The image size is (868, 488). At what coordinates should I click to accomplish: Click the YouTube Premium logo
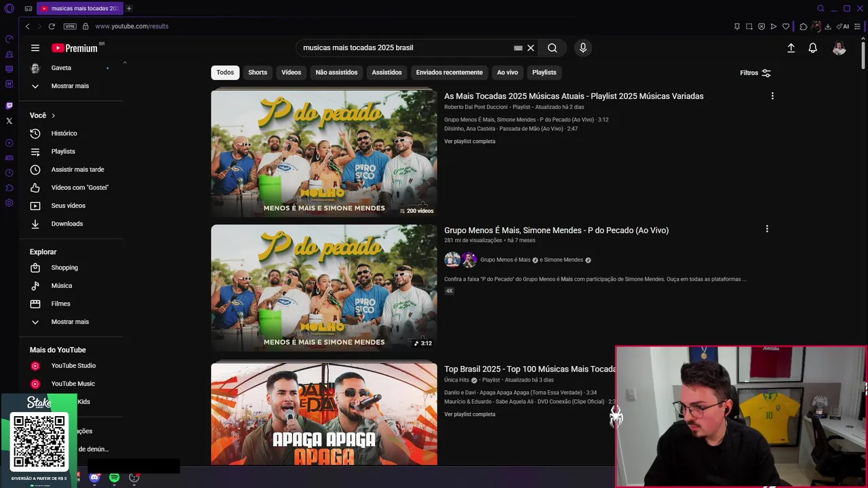pos(75,48)
